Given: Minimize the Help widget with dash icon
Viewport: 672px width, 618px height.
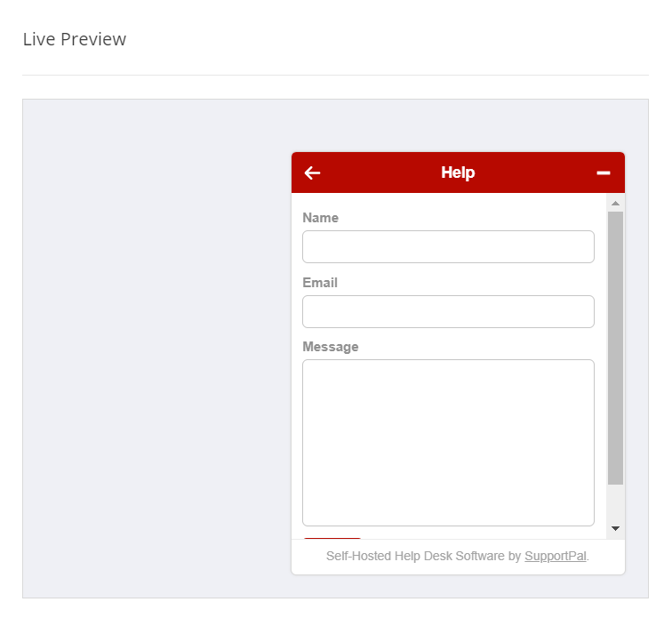Looking at the screenshot, I should 603,173.
